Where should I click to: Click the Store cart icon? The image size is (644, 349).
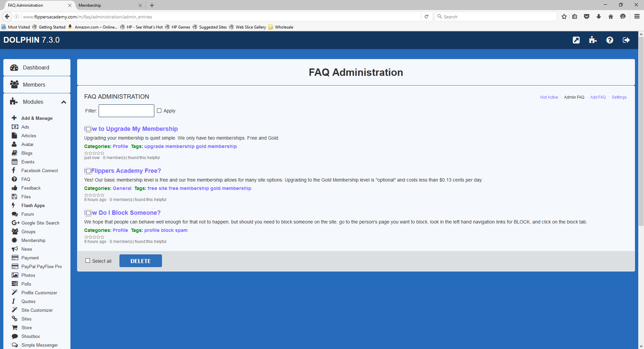(x=15, y=328)
